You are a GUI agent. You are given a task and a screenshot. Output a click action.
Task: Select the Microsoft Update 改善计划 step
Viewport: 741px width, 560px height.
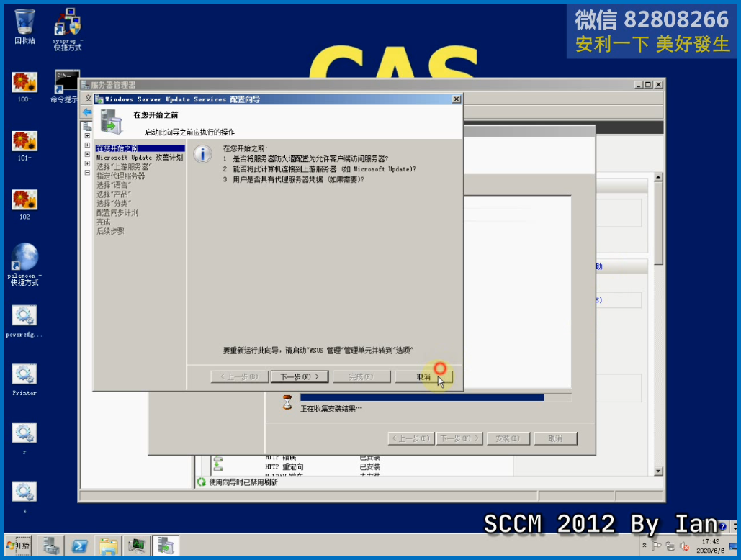[140, 157]
